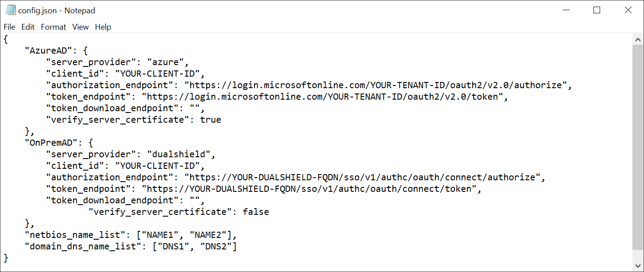Screen dimensions: 644x272
Task: Click the scroll up arrow
Action: click(638, 40)
